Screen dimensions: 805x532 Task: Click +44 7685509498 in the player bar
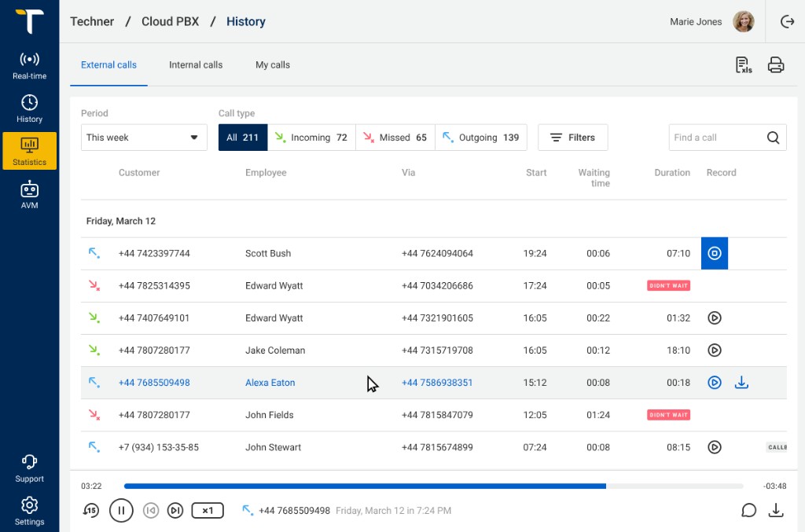(x=294, y=511)
